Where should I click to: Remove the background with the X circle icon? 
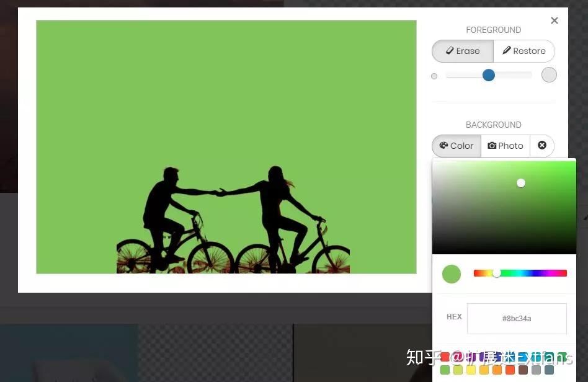pyautogui.click(x=542, y=146)
